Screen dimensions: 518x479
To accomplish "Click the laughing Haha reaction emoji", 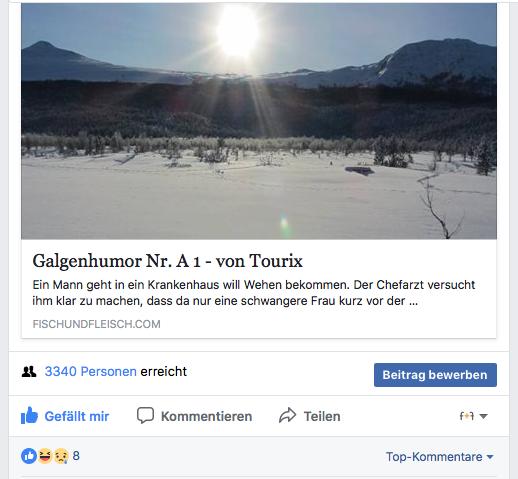I will tap(45, 456).
